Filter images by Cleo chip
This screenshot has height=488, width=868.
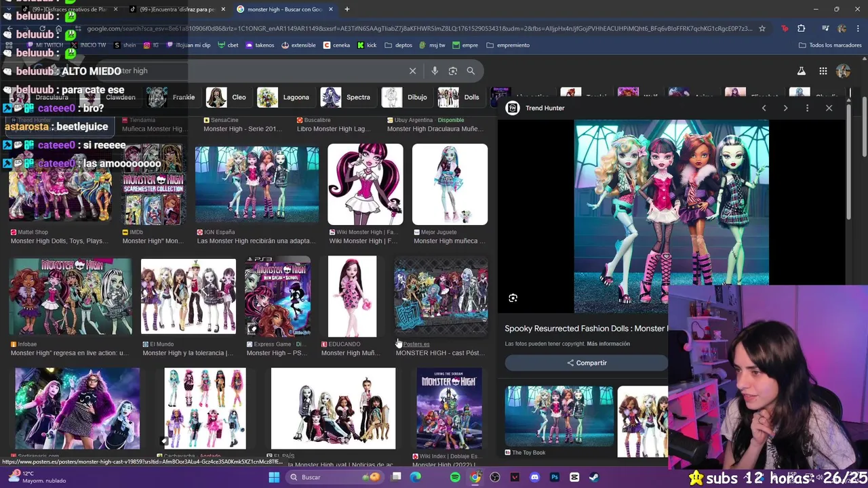[227, 97]
